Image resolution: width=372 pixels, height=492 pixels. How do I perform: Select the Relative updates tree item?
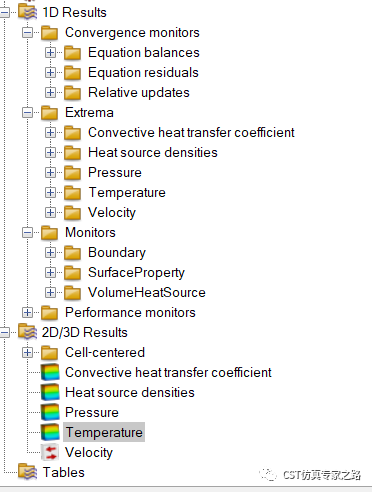[x=139, y=92]
